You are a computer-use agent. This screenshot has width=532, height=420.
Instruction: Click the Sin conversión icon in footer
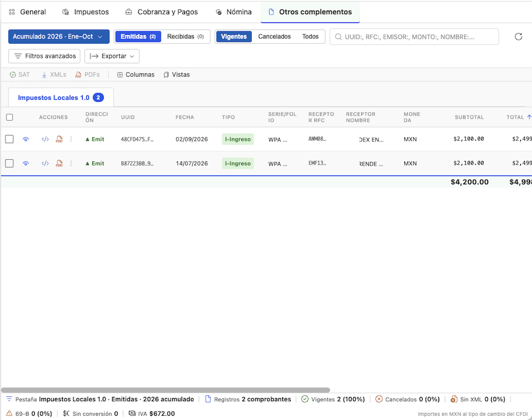pyautogui.click(x=66, y=413)
